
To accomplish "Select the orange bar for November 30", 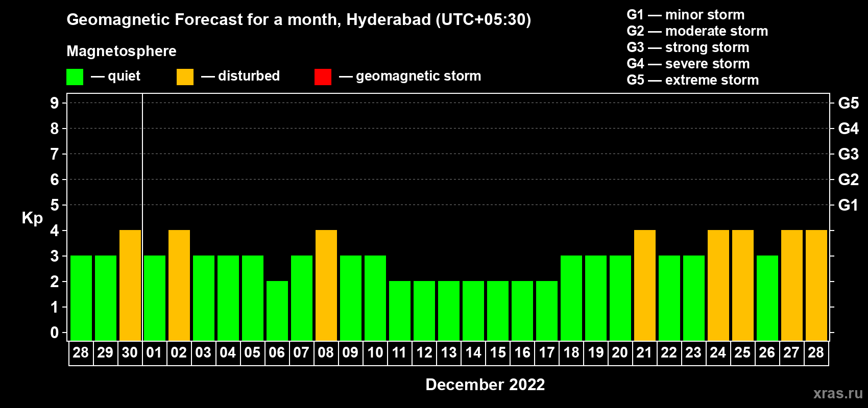I will pos(130,285).
